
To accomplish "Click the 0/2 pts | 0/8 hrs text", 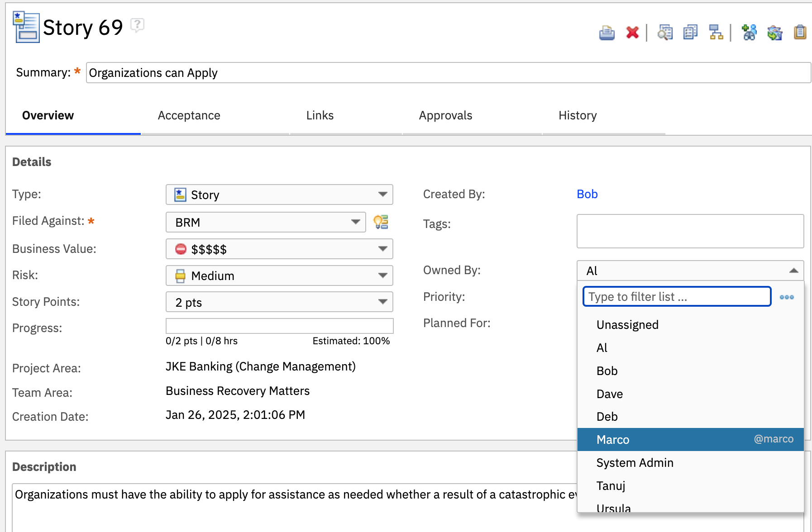I will pyautogui.click(x=201, y=341).
